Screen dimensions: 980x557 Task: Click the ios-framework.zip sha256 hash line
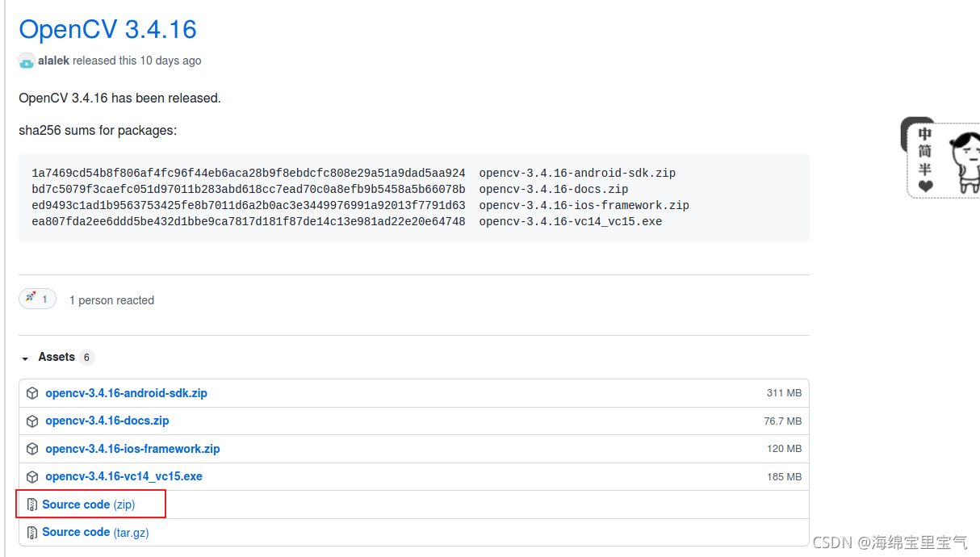[361, 205]
